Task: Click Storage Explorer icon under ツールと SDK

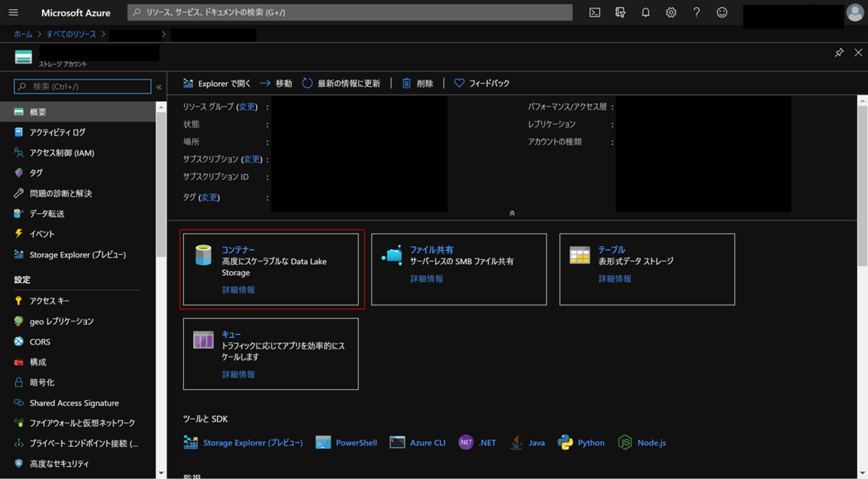Action: tap(190, 442)
